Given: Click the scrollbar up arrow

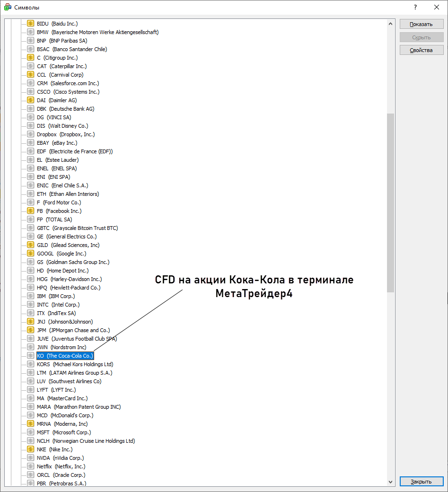Looking at the screenshot, I should click(x=391, y=23).
